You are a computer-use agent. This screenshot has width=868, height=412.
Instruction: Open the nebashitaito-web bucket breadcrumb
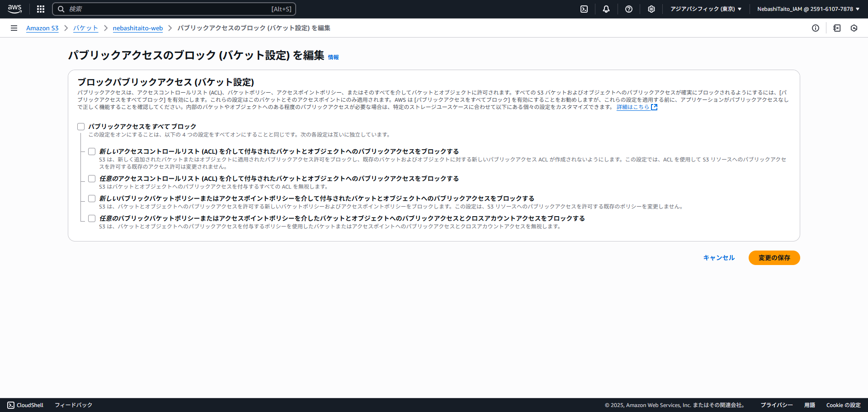[x=138, y=28]
